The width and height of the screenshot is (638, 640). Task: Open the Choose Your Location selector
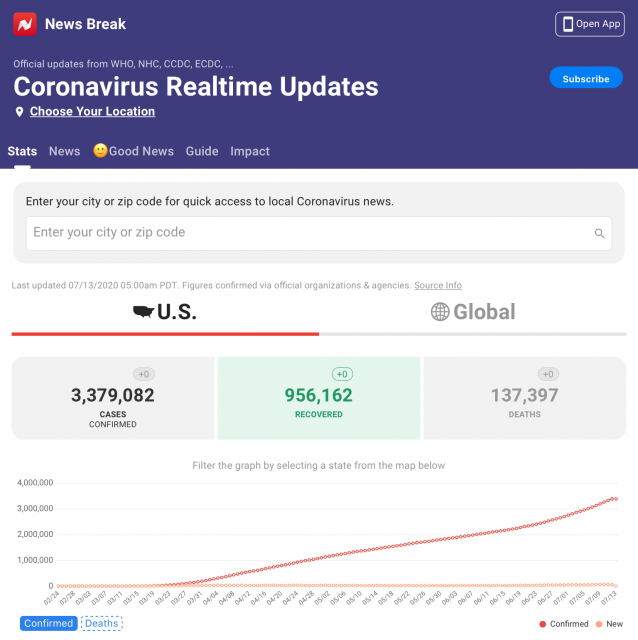[92, 112]
